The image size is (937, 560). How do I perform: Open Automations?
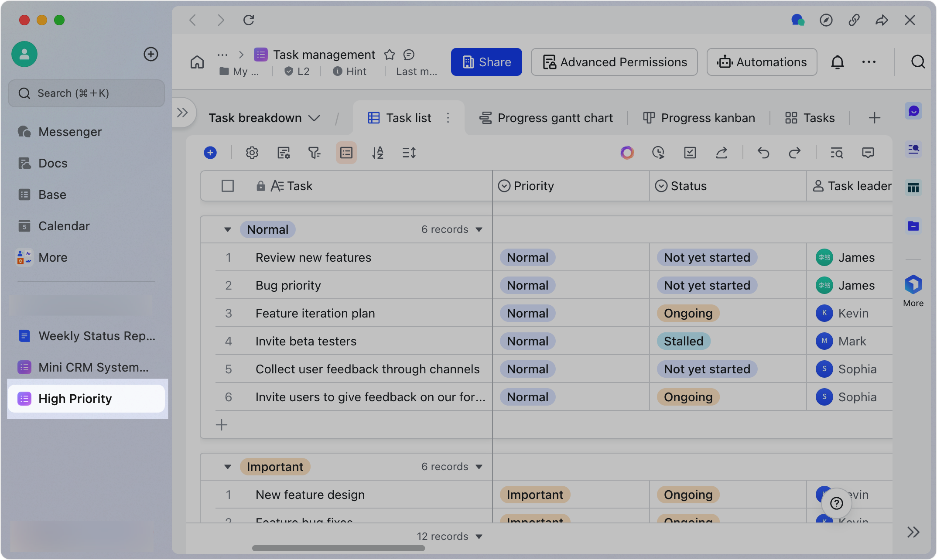coord(762,62)
